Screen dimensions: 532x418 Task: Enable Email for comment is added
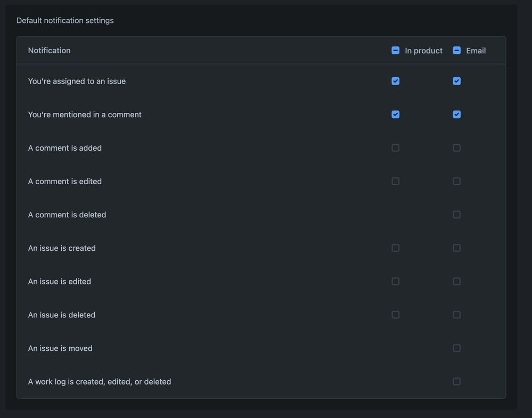tap(456, 148)
